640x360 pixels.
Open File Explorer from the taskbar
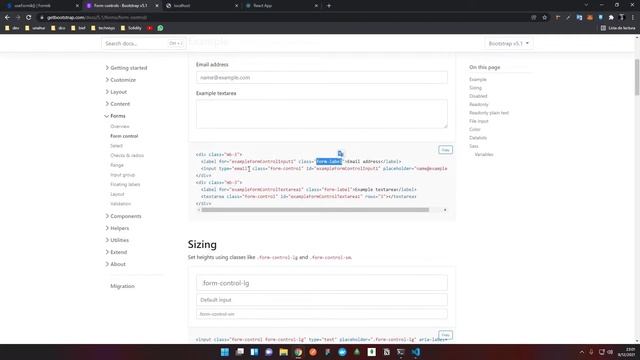coord(284,352)
